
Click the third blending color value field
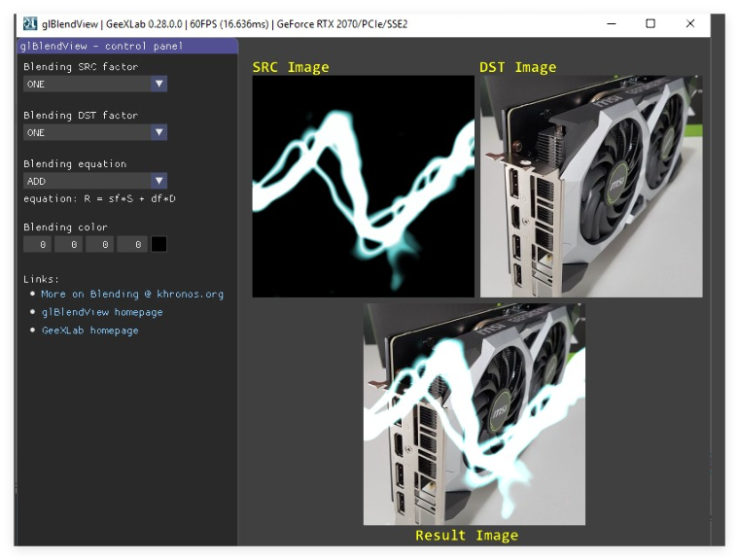pos(99,244)
